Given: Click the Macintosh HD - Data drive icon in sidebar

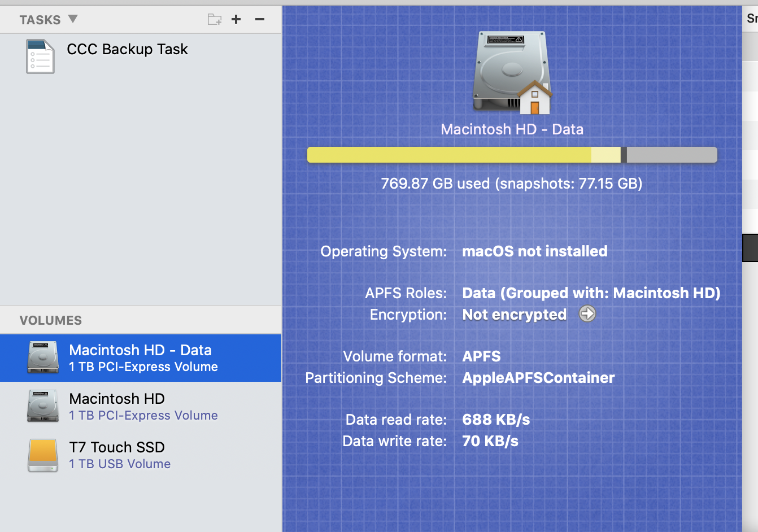Looking at the screenshot, I should [x=43, y=357].
